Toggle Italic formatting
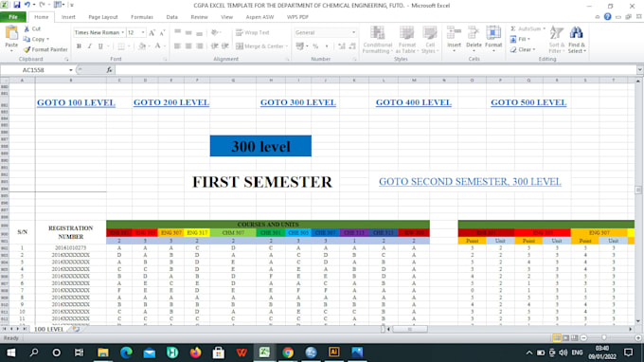Screen dimensions: 644x362 point(90,46)
